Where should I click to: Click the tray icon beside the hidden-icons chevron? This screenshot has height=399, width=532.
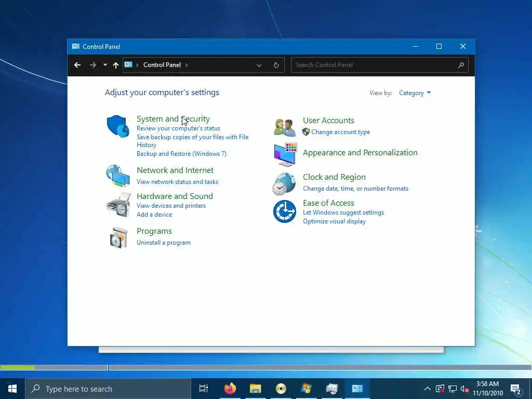tap(440, 389)
